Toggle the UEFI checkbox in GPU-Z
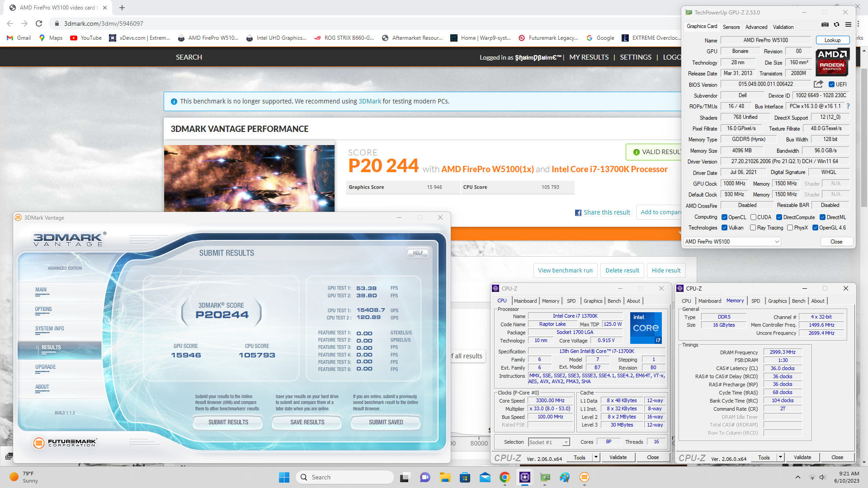This screenshot has height=488, width=868. point(831,84)
